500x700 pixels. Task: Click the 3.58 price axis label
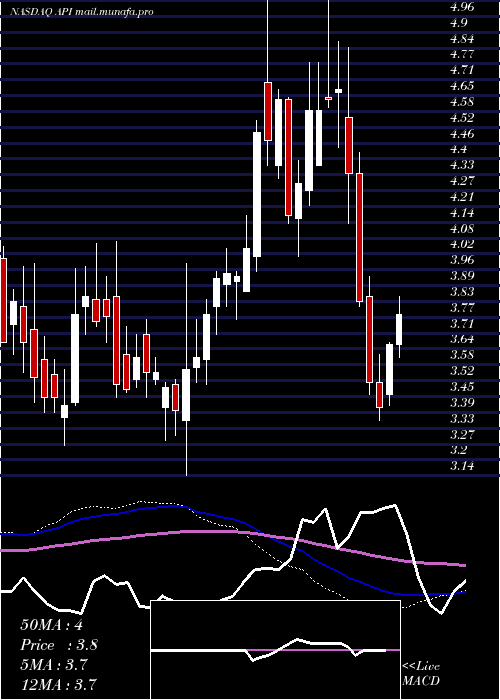click(x=463, y=355)
